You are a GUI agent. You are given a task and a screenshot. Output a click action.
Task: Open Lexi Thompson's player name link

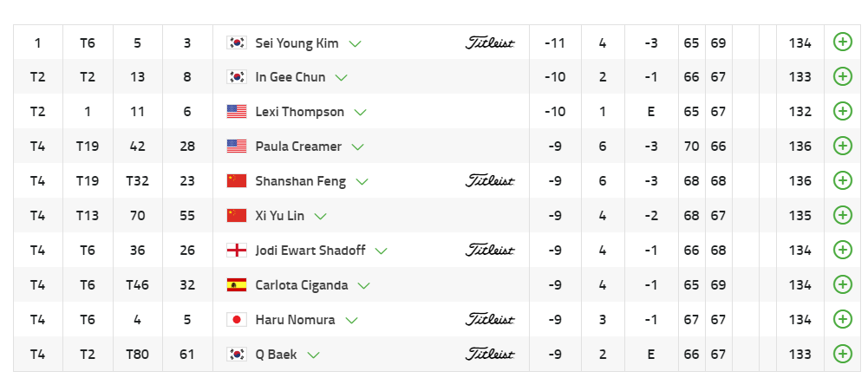click(299, 112)
